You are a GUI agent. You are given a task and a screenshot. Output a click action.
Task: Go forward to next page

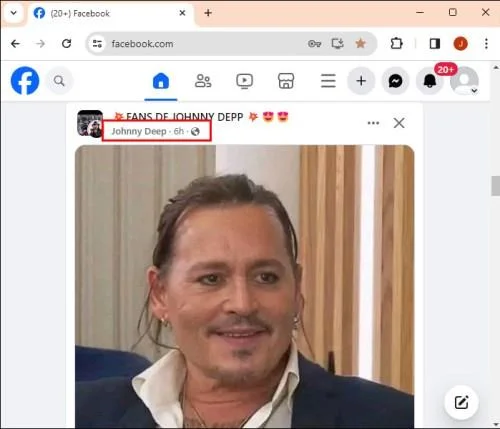(40, 44)
